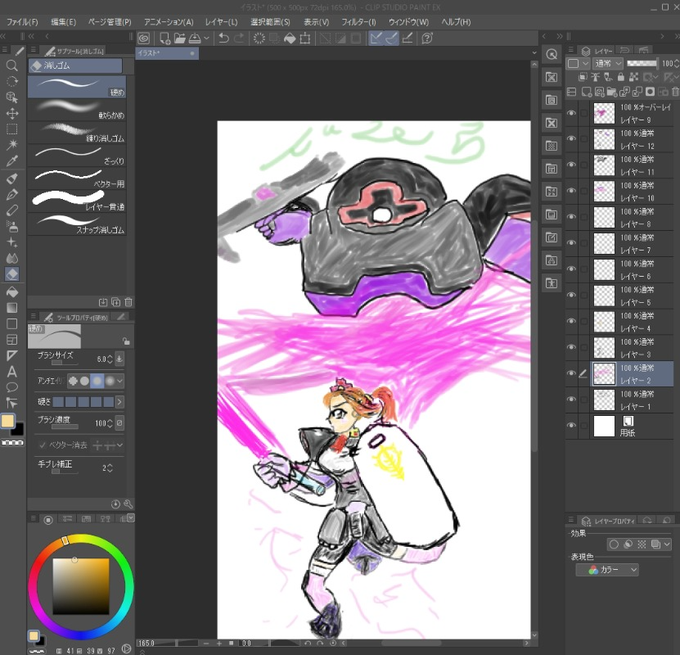Select the Eraser tool in toolbar
The image size is (680, 655).
pos(12,274)
